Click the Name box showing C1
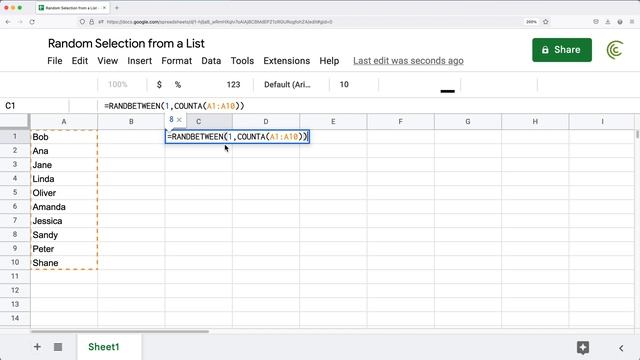This screenshot has width=640, height=360. [x=35, y=106]
